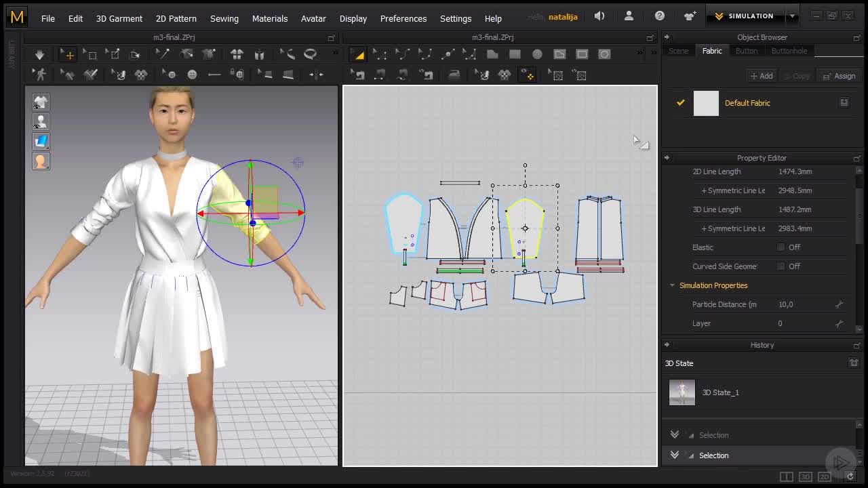Enable Curved Side Geometry checkbox

pyautogui.click(x=781, y=266)
